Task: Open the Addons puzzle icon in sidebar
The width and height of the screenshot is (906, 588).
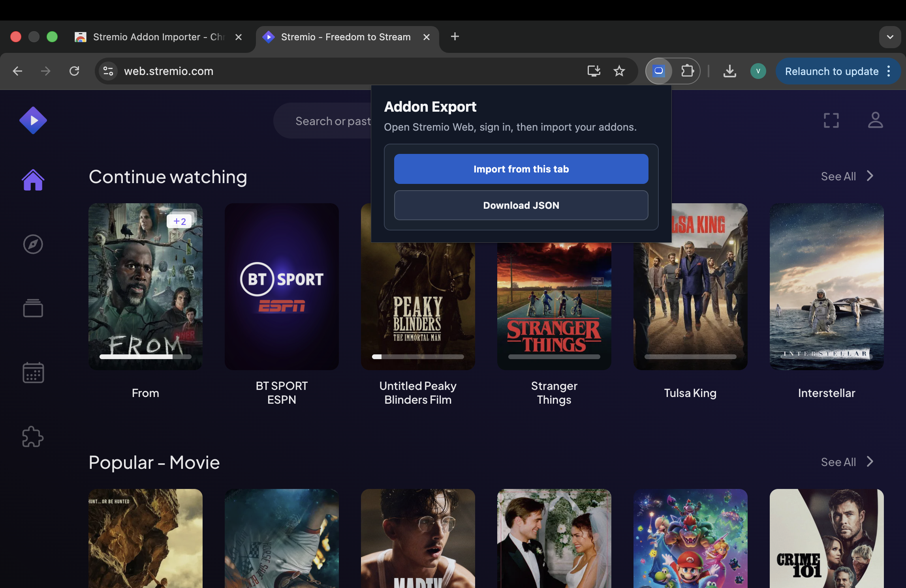Action: coord(33,436)
